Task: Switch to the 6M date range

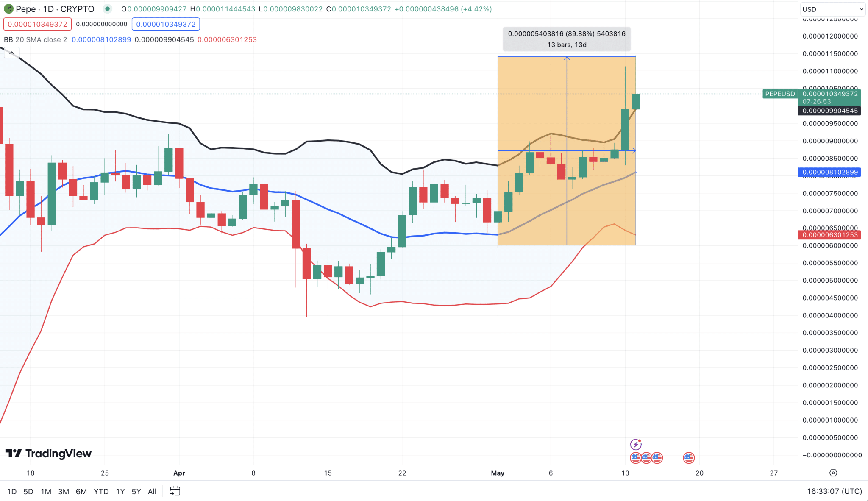Action: (81, 492)
